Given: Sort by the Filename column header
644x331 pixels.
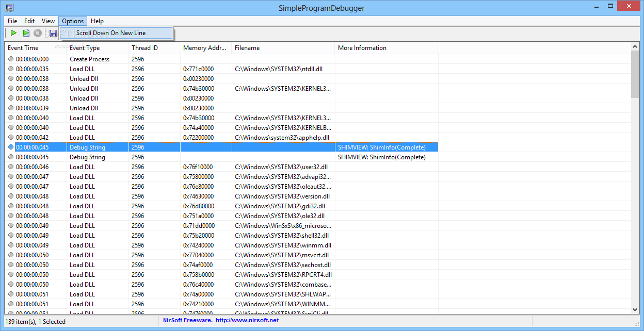Looking at the screenshot, I should pyautogui.click(x=283, y=48).
